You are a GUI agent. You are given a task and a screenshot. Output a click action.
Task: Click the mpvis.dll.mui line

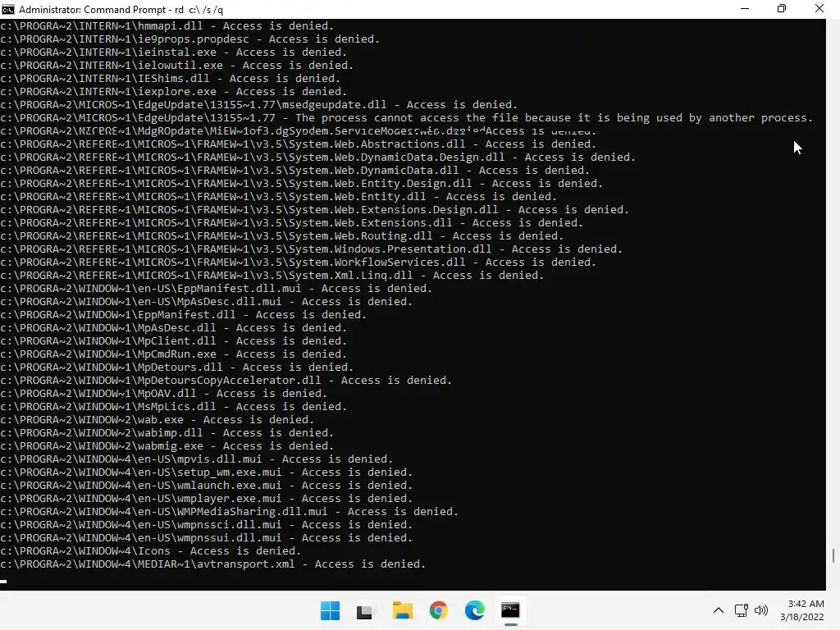197,459
